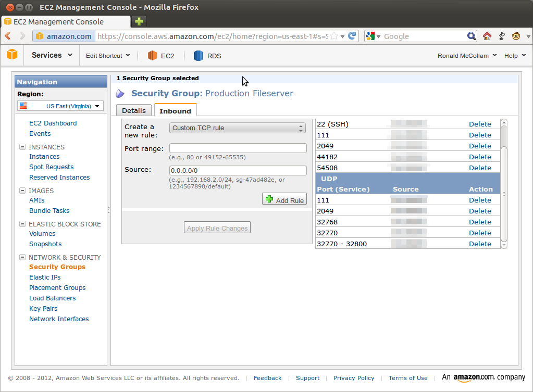Screen dimensions: 533x392
Task: Collapse the INSTANCES section
Action: click(x=22, y=147)
